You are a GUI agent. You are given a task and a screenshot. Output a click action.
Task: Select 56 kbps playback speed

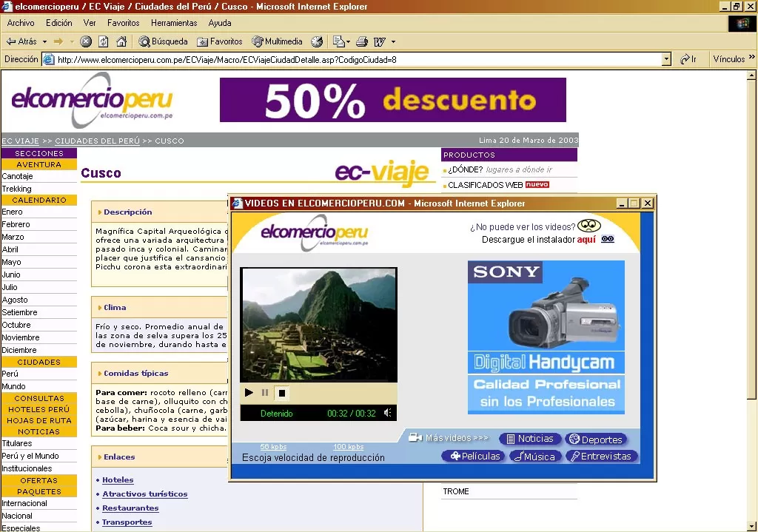pyautogui.click(x=273, y=447)
